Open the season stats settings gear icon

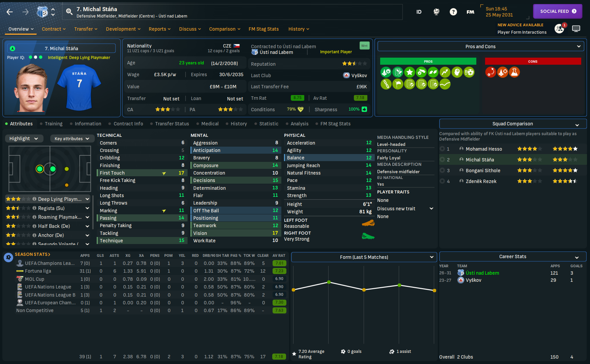click(8, 258)
